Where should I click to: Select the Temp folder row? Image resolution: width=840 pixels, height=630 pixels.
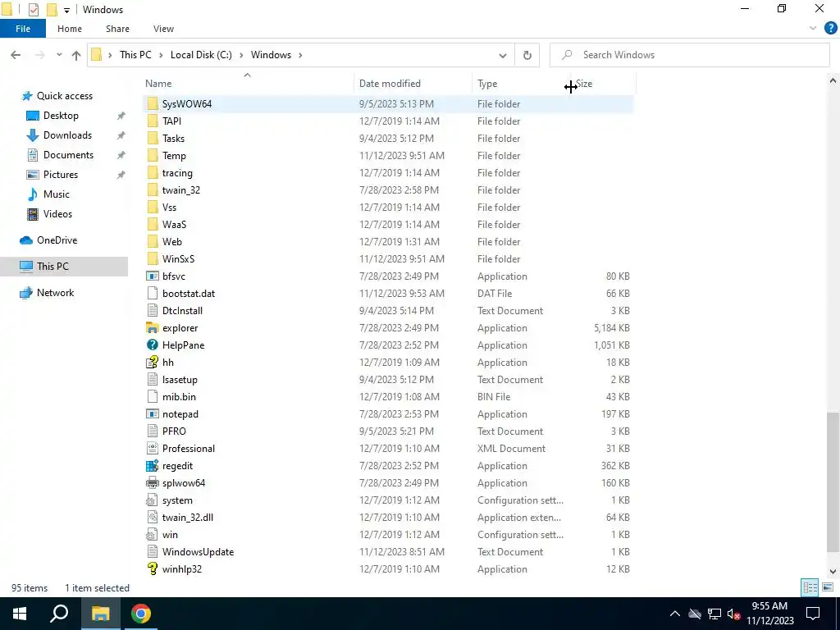(x=388, y=155)
